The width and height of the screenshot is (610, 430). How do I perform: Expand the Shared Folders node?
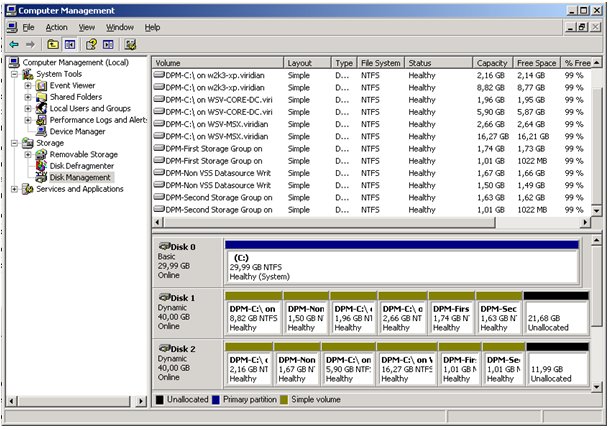click(x=28, y=97)
